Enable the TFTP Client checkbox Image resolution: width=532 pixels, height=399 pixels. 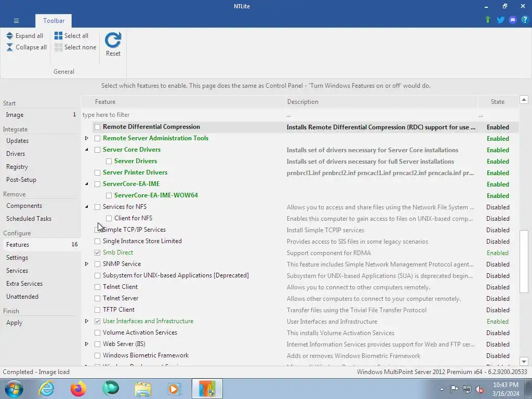click(97, 310)
